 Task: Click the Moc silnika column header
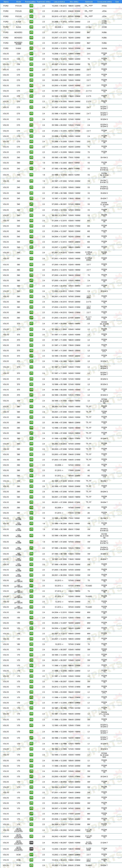pyautogui.click(x=74, y=2)
